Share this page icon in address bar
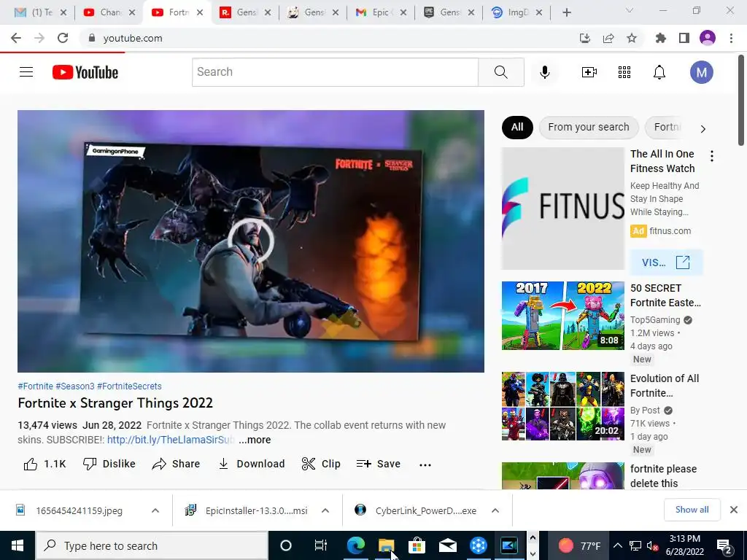 point(608,38)
